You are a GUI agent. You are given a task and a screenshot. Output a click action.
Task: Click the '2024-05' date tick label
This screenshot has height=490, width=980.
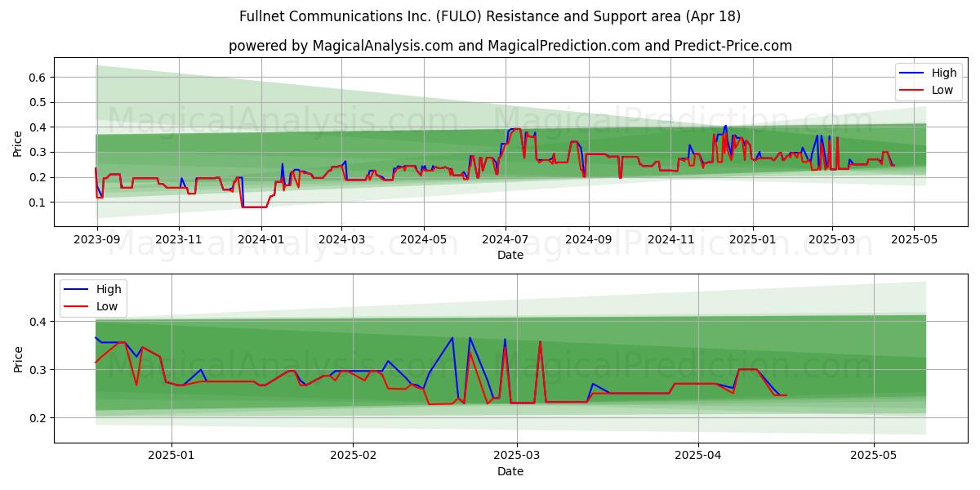pyautogui.click(x=424, y=239)
